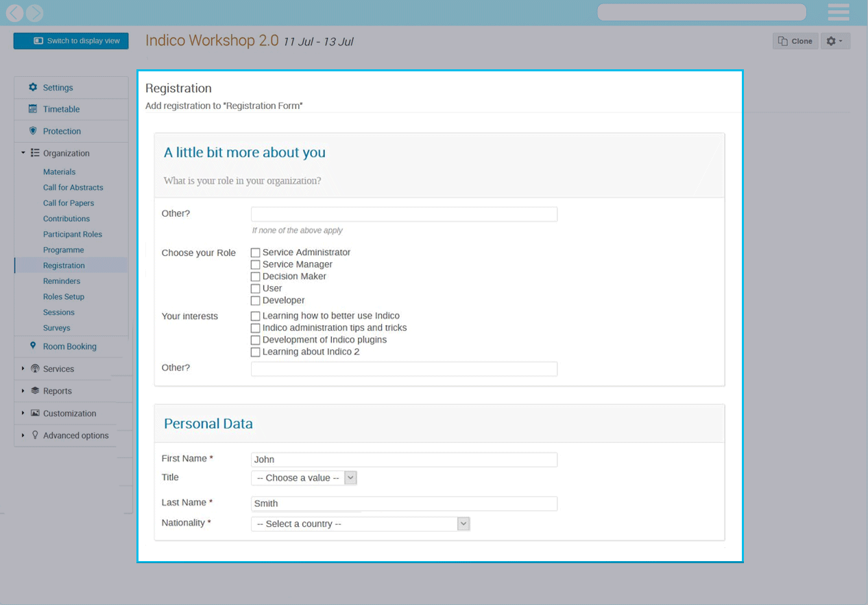Enable Development of Indico plugins interest
Viewport: 868px width, 605px height.
pyautogui.click(x=255, y=340)
